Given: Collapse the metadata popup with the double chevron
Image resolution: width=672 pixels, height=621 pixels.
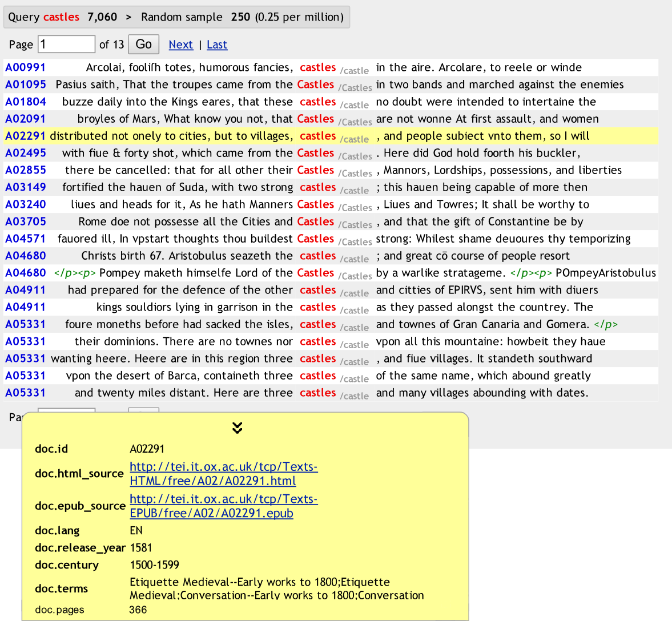Looking at the screenshot, I should tap(238, 428).
